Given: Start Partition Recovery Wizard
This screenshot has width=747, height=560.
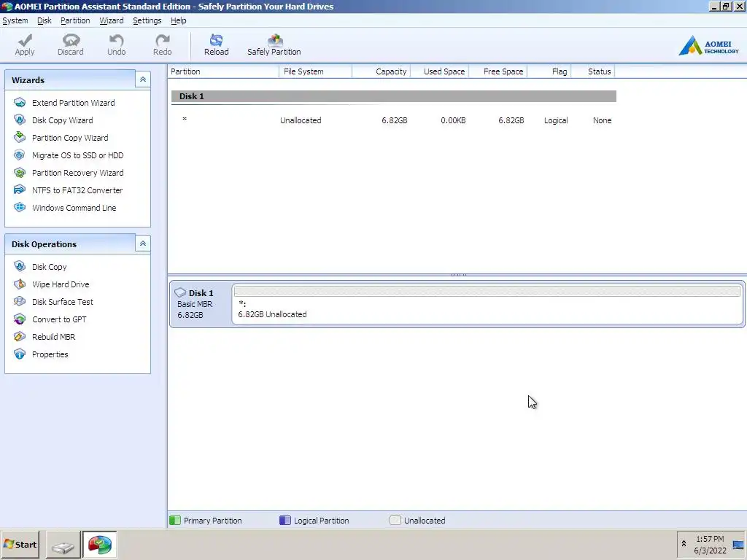Looking at the screenshot, I should click(77, 173).
